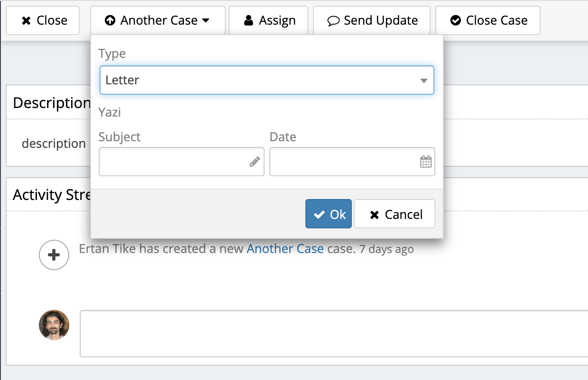The image size is (588, 380).
Task: Click the up-arrow circle icon on Another Case
Action: coord(110,21)
